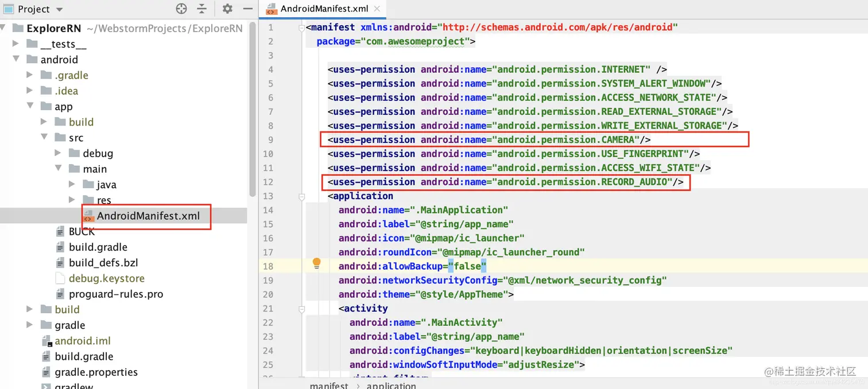Expand the res folder
The image size is (868, 389).
click(72, 200)
